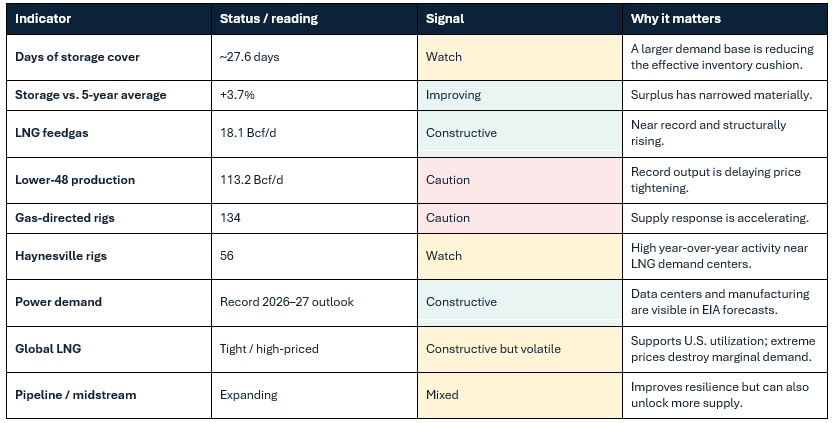Select the Power demand indicator cell
Viewport: 832px width, 423px height.
(x=109, y=303)
